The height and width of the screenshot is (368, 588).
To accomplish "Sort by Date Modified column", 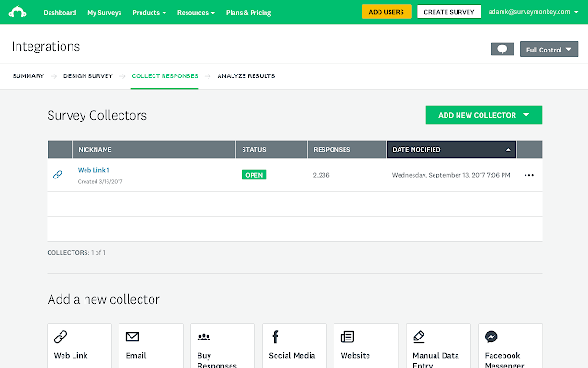I will pyautogui.click(x=451, y=149).
